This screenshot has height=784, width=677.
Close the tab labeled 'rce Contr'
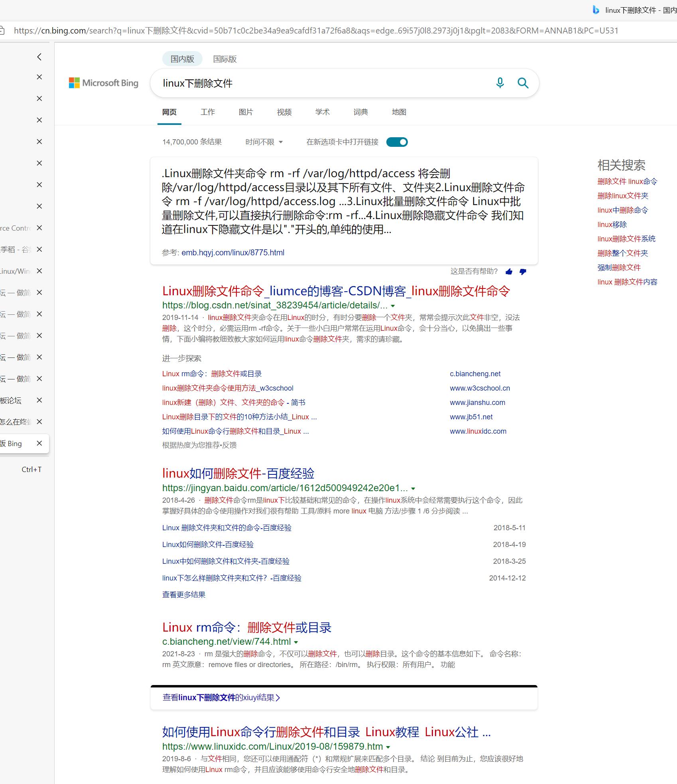click(39, 228)
